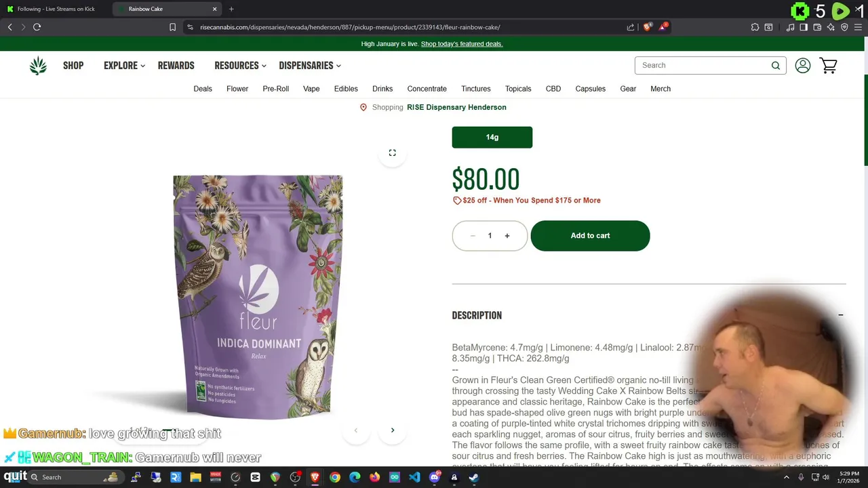Show the next product image
868x488 pixels.
coord(392,430)
